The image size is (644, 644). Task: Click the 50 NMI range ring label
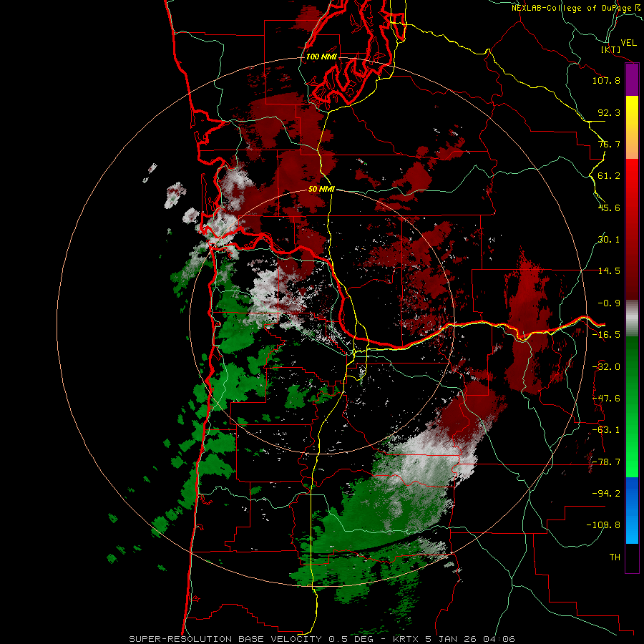(x=321, y=189)
